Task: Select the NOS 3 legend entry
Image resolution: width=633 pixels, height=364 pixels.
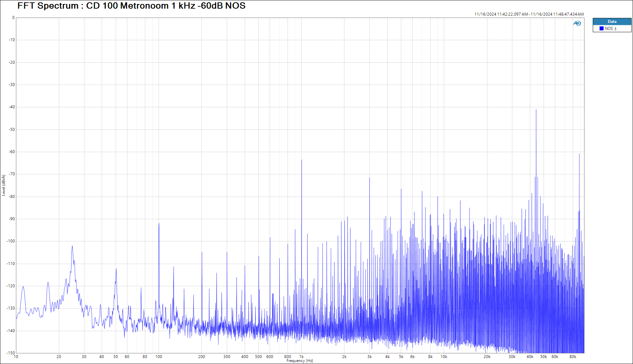Action: tap(610, 29)
